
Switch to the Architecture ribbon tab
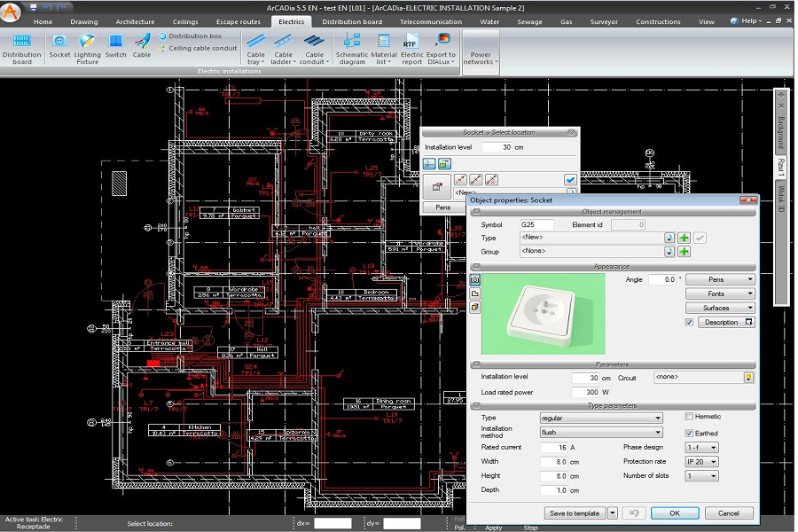135,21
